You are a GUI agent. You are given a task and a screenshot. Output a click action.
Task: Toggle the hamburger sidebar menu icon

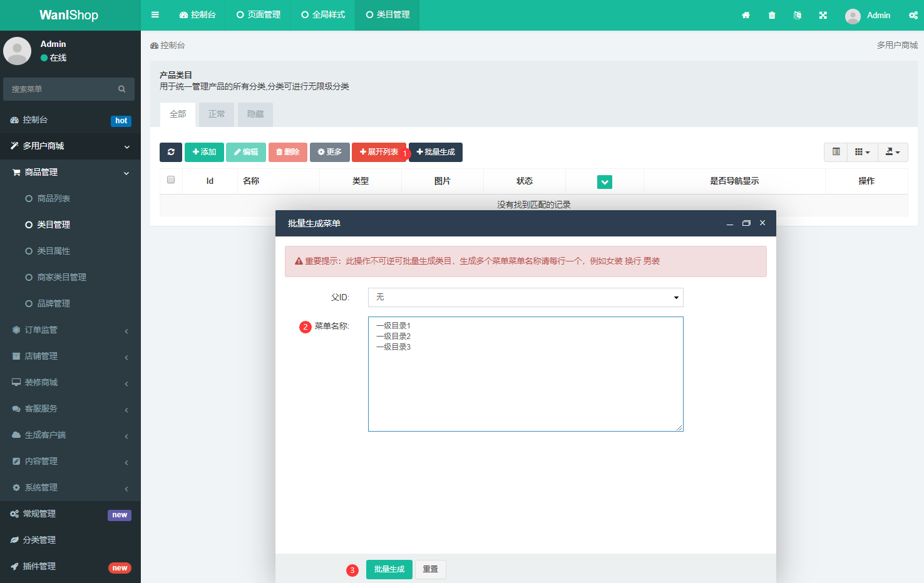tap(155, 15)
